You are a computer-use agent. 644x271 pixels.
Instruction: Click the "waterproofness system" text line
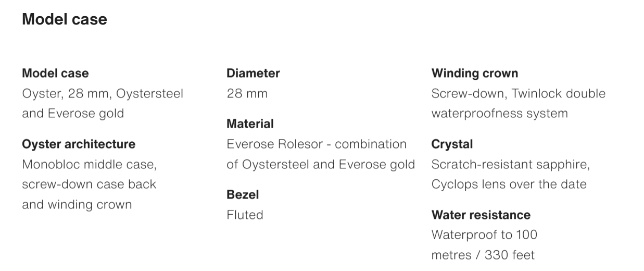(x=499, y=114)
